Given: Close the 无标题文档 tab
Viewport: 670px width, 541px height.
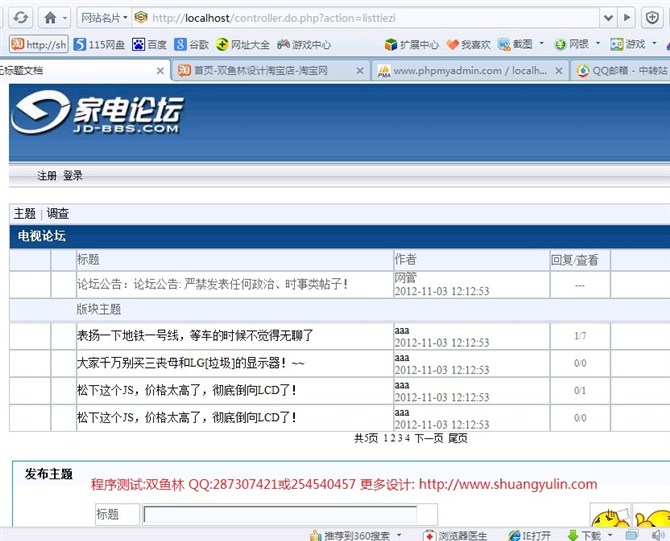Looking at the screenshot, I should click(x=160, y=70).
